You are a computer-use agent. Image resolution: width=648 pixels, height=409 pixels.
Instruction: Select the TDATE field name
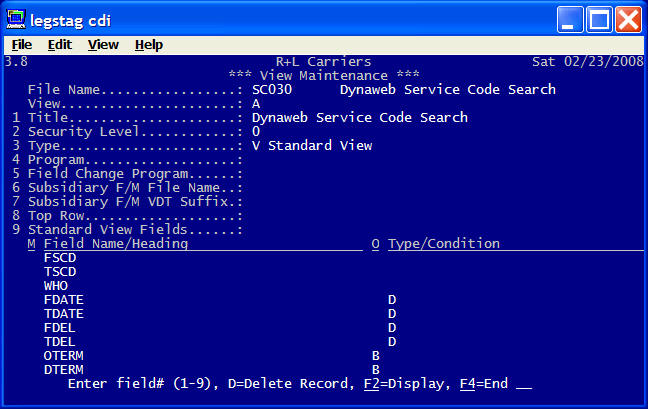(x=64, y=313)
